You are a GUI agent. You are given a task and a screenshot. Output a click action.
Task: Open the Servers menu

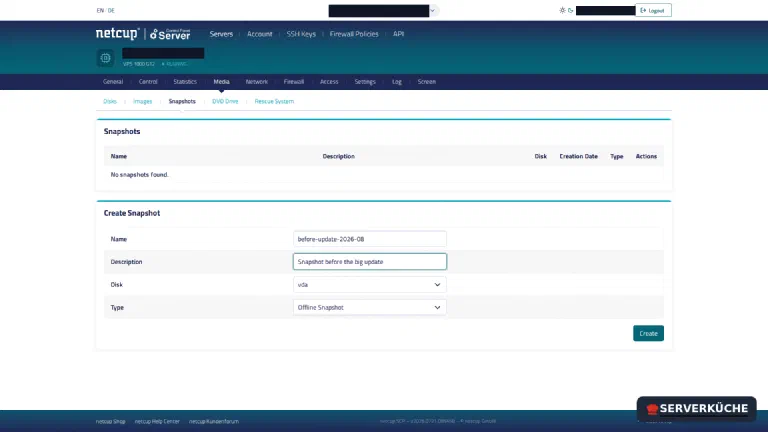coord(221,34)
